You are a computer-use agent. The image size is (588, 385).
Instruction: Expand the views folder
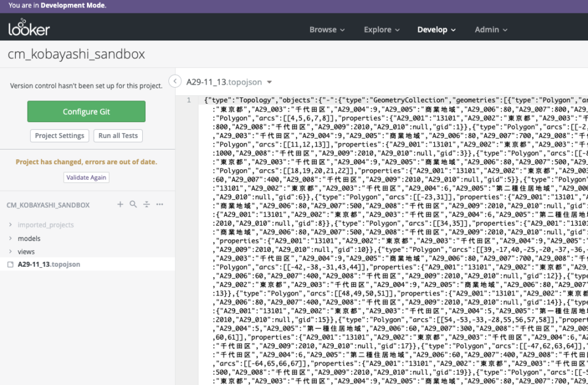[10, 251]
